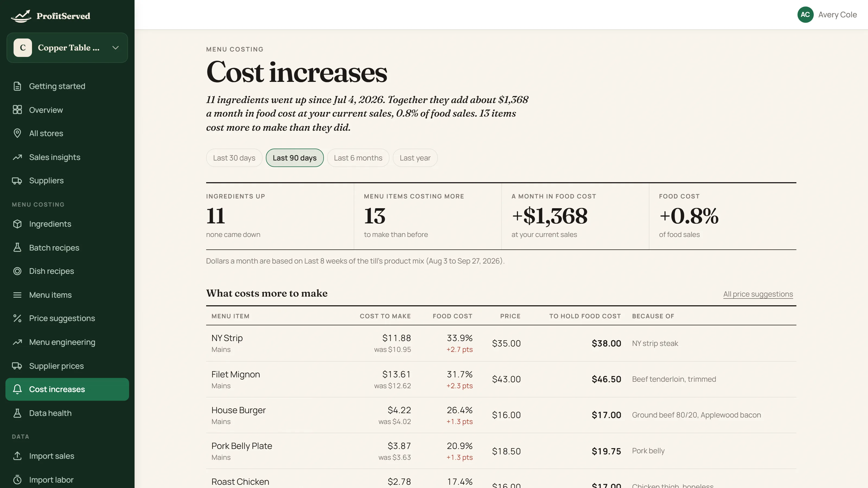Click the Menu engineering trend icon
Viewport: 868px width, 488px height.
[17, 342]
